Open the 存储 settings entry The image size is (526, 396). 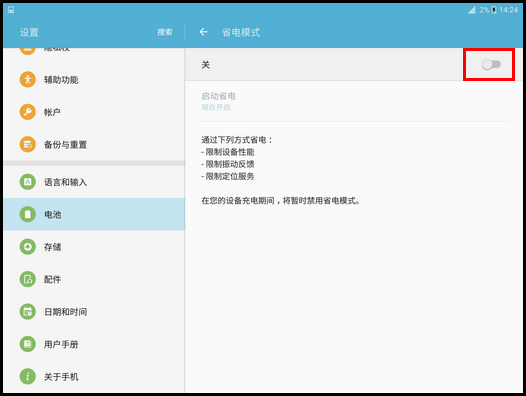pos(94,247)
